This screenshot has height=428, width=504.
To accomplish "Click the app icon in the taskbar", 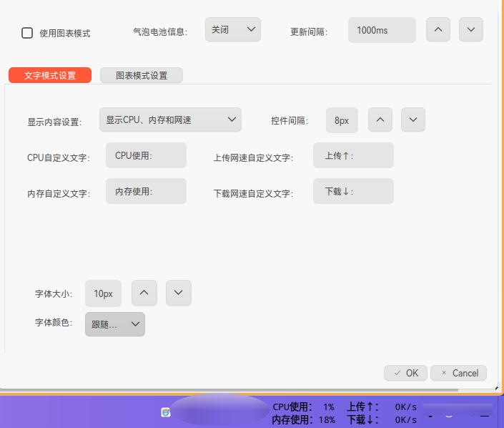I will click(x=166, y=412).
